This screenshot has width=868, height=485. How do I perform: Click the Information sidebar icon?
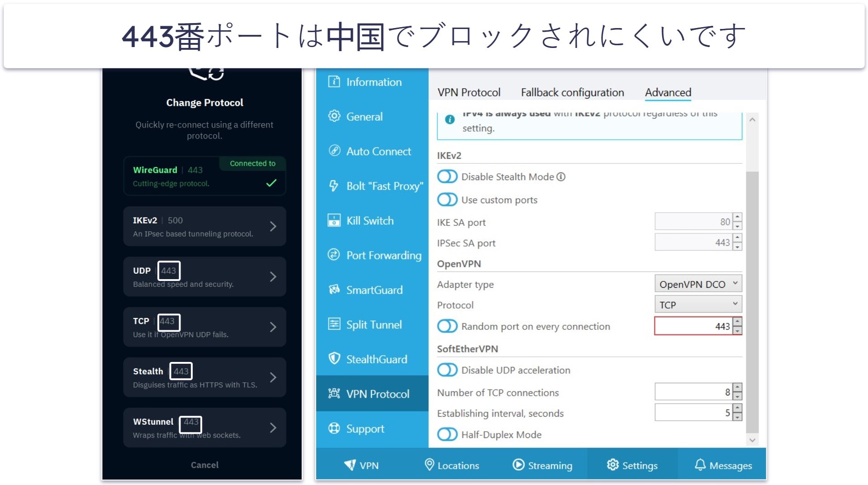tap(334, 82)
